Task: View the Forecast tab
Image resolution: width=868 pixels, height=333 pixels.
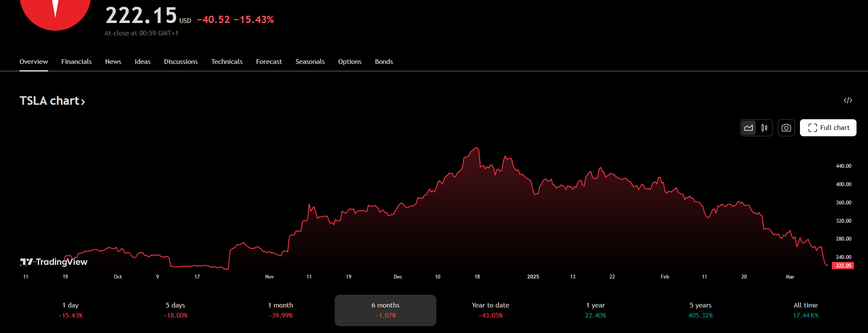Action: point(269,62)
